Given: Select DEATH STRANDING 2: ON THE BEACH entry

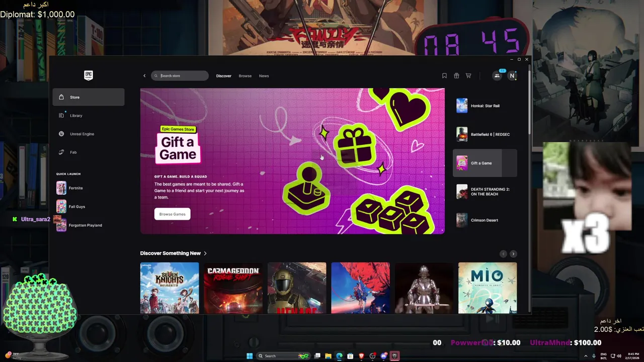Looking at the screenshot, I should point(485,192).
